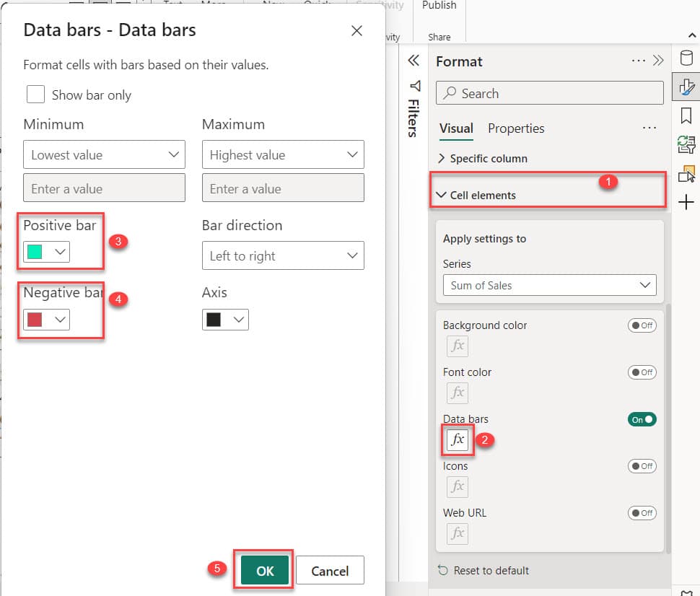Click the Publish button in the ribbon
Viewport: 700px width, 596px height.
439,5
